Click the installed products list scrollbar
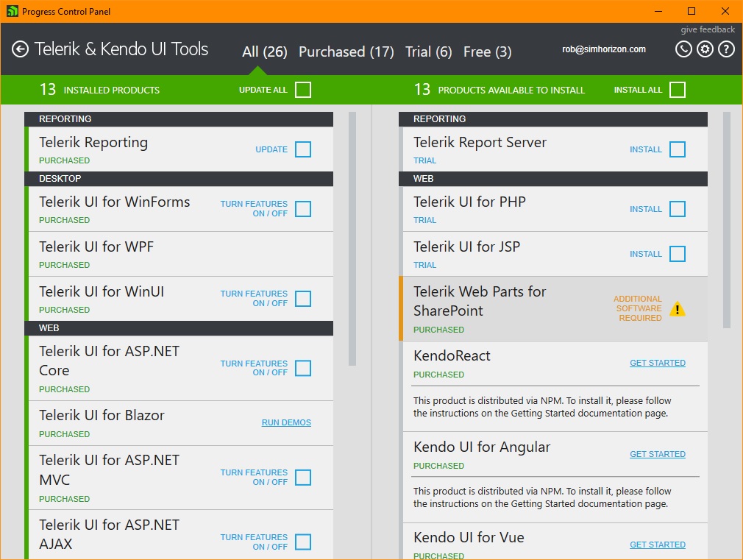The height and width of the screenshot is (560, 743). (352, 238)
